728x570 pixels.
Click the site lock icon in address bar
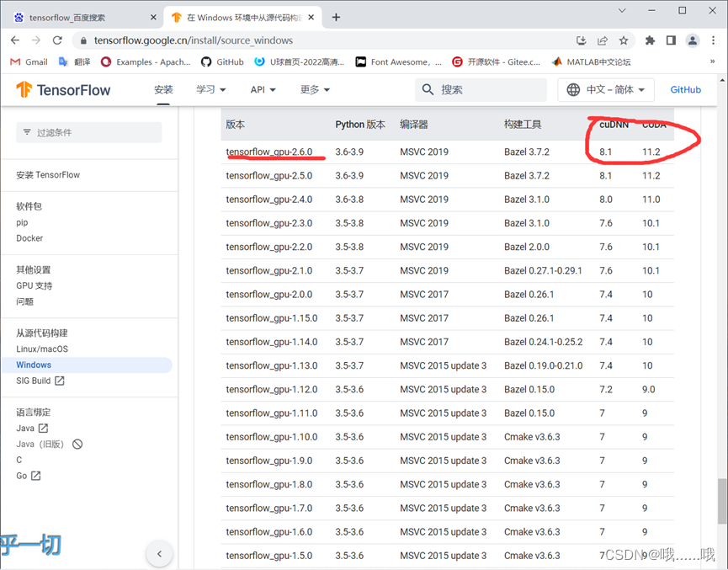pos(83,40)
